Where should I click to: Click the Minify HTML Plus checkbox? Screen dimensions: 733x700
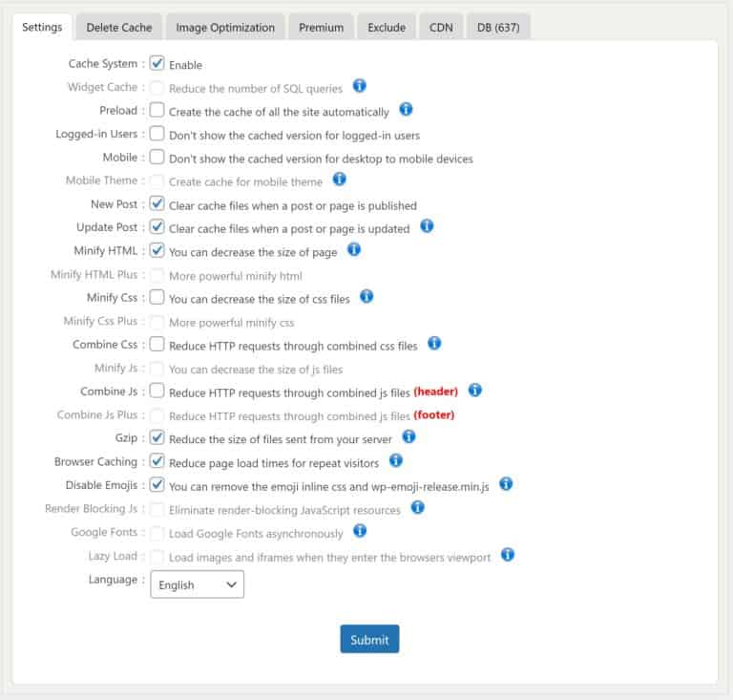157,274
